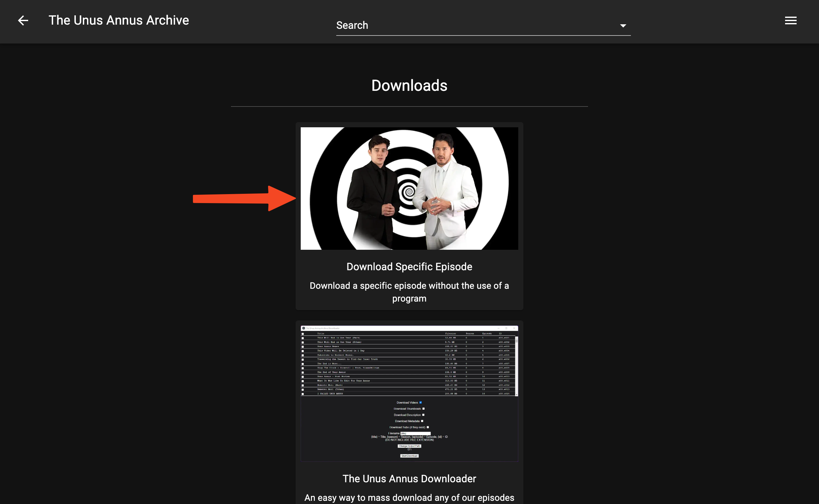
Task: Disable the Download Videos checkbox
Action: pos(420,403)
